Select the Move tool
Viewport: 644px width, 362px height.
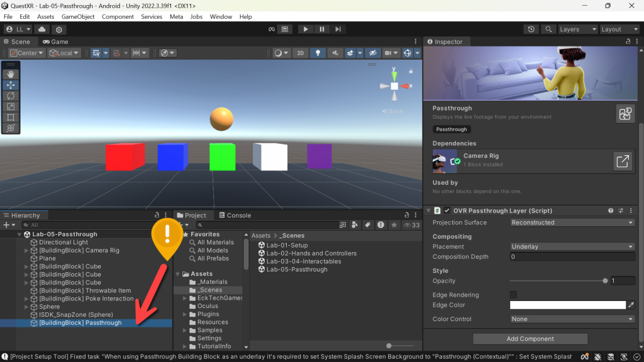(11, 85)
